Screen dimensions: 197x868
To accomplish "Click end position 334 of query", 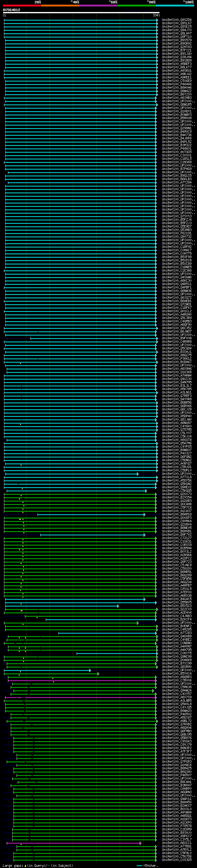I will 155,15.
